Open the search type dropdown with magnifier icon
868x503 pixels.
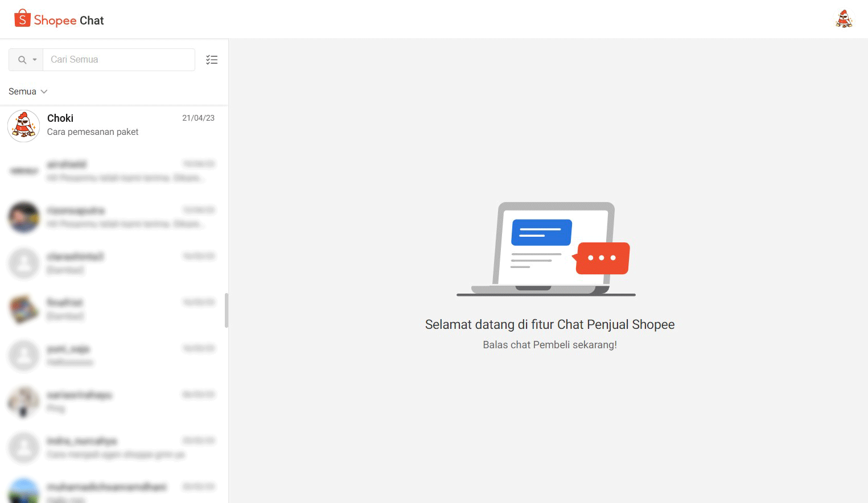26,60
